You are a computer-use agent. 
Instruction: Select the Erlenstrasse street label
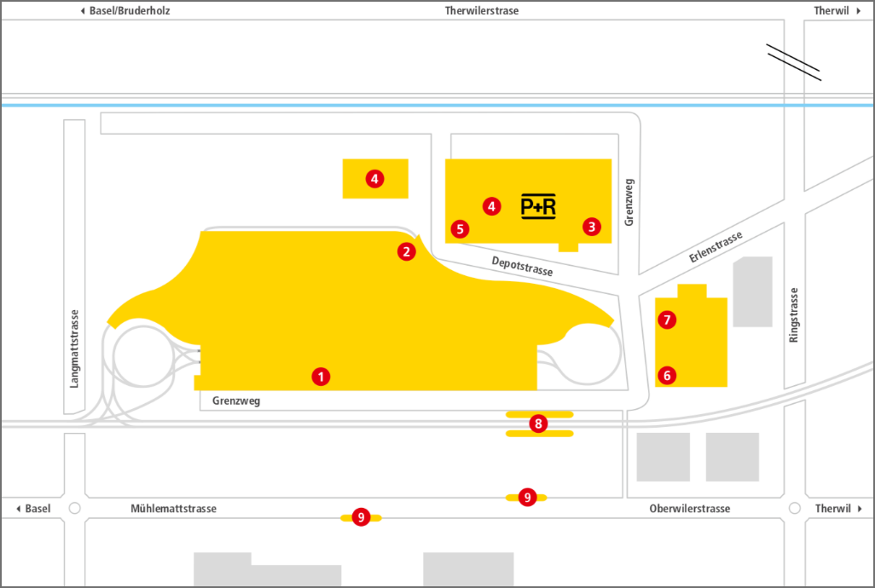click(715, 247)
